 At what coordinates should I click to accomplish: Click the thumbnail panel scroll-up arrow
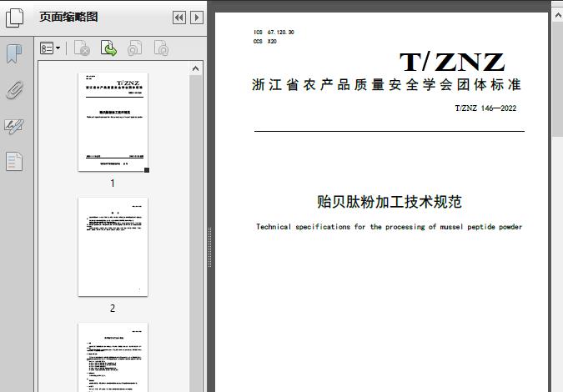coord(196,68)
